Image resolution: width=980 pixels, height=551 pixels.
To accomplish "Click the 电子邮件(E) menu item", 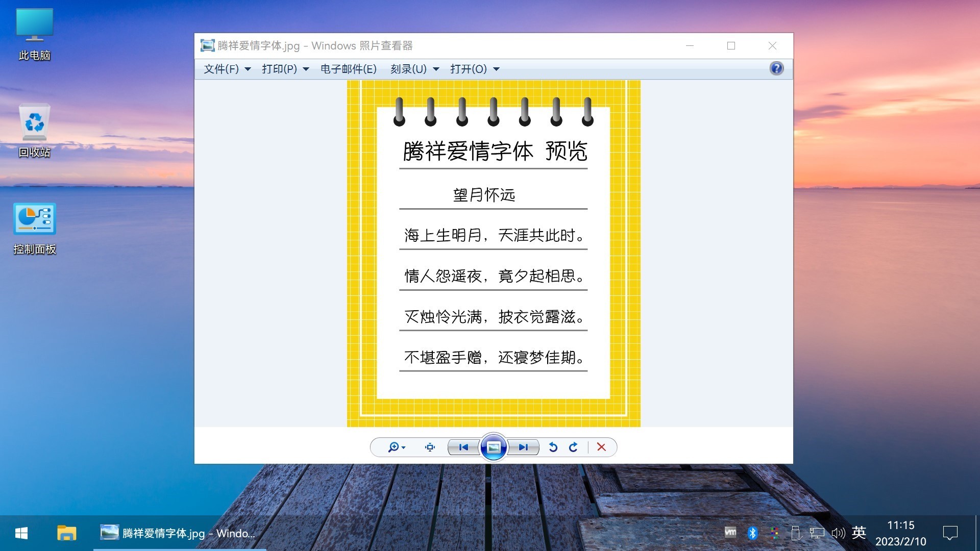I will [x=348, y=69].
